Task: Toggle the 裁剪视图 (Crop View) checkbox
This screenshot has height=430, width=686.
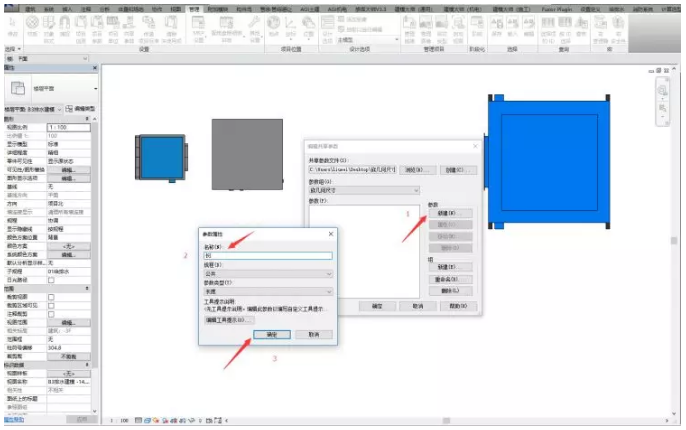Action: pyautogui.click(x=52, y=297)
